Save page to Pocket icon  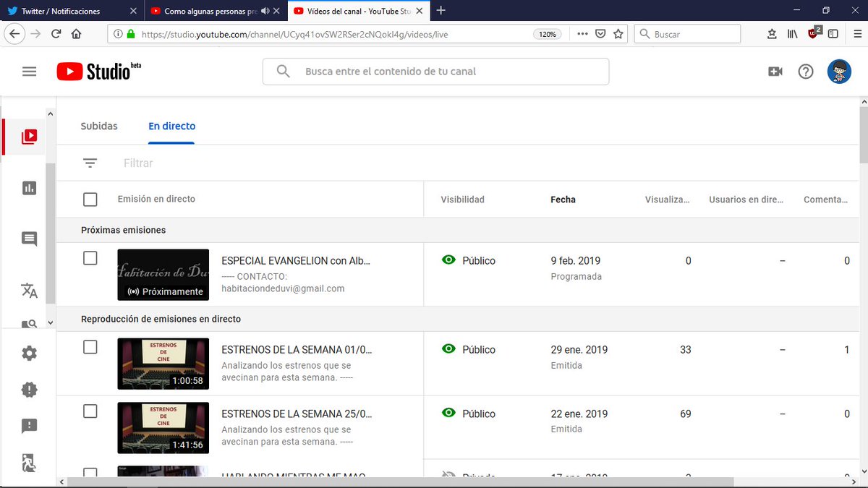click(x=600, y=34)
